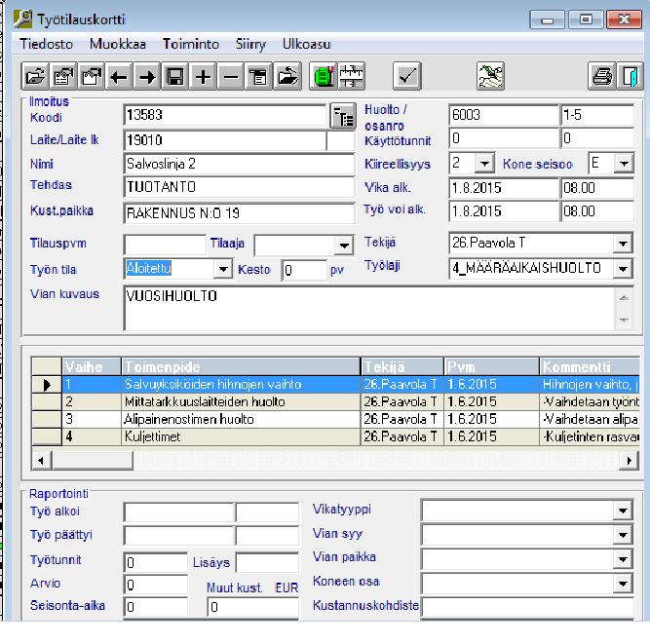Click the table scrollbar left arrow

41,460
